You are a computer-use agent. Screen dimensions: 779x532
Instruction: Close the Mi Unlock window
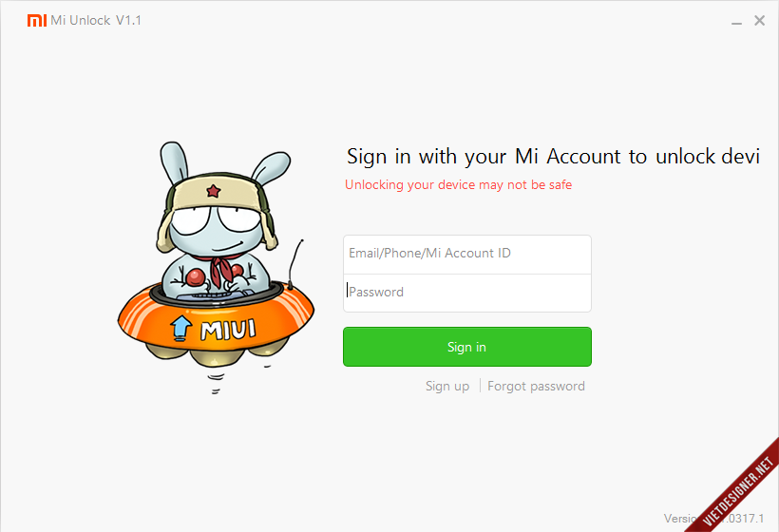coord(759,20)
